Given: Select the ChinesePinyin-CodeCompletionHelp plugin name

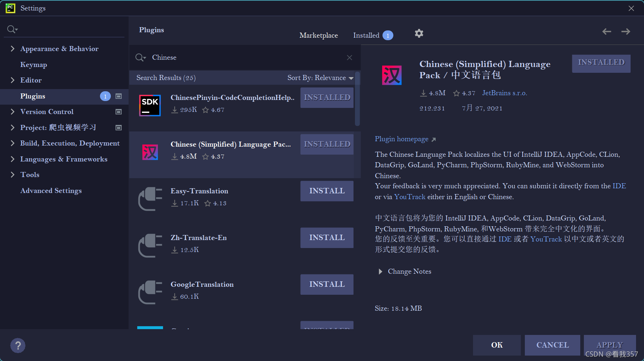Looking at the screenshot, I should (232, 98).
